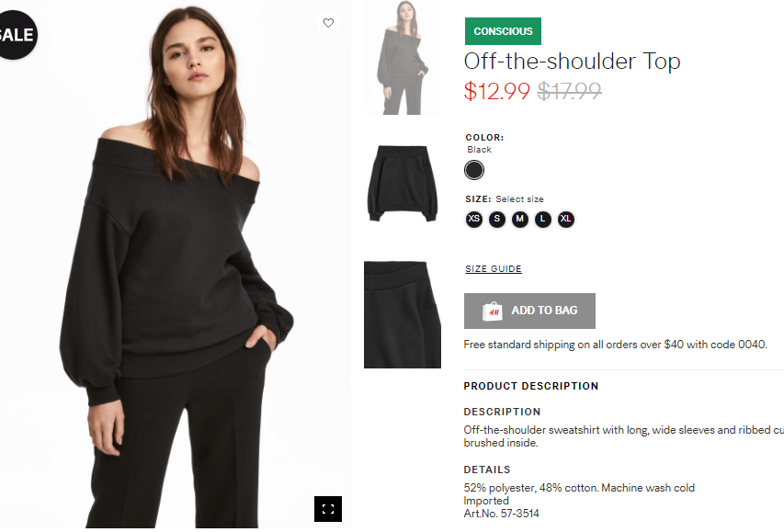The image size is (784, 532).
Task: Open the Size Guide link
Action: click(494, 269)
